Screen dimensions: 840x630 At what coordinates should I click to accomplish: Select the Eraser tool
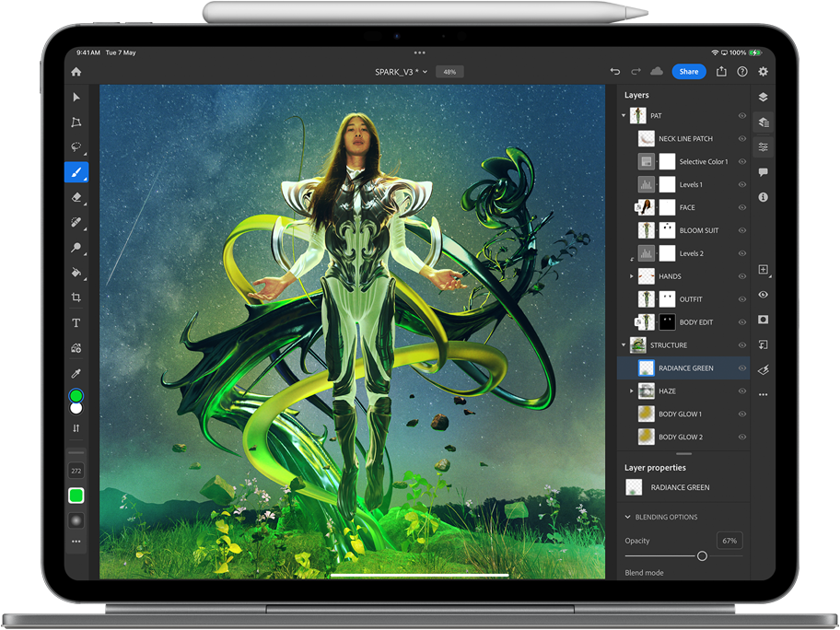point(76,197)
